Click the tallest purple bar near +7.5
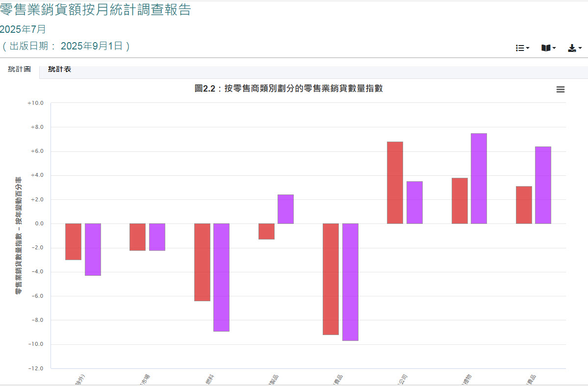This screenshot has width=588, height=386. pos(479,178)
